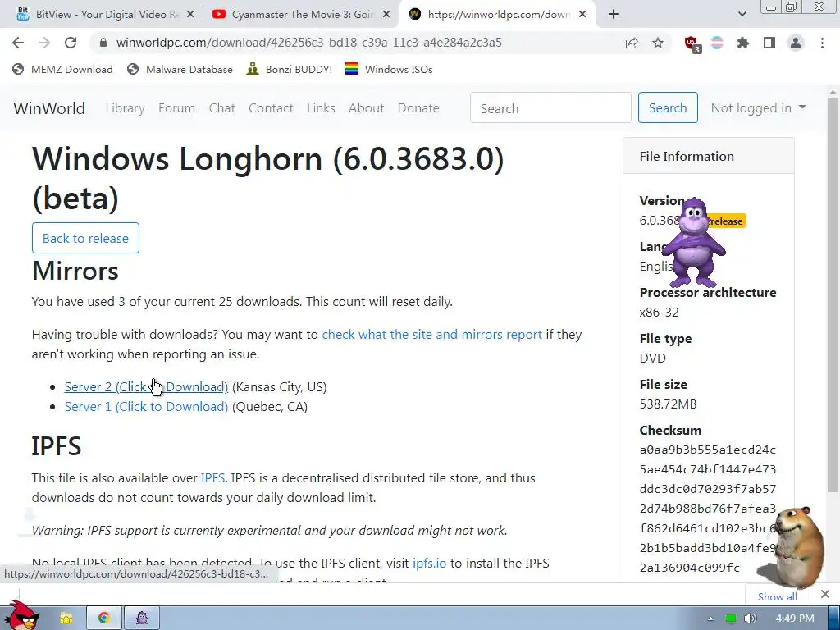This screenshot has width=840, height=630.
Task: Expand the Not logged in dropdown
Action: click(x=759, y=107)
